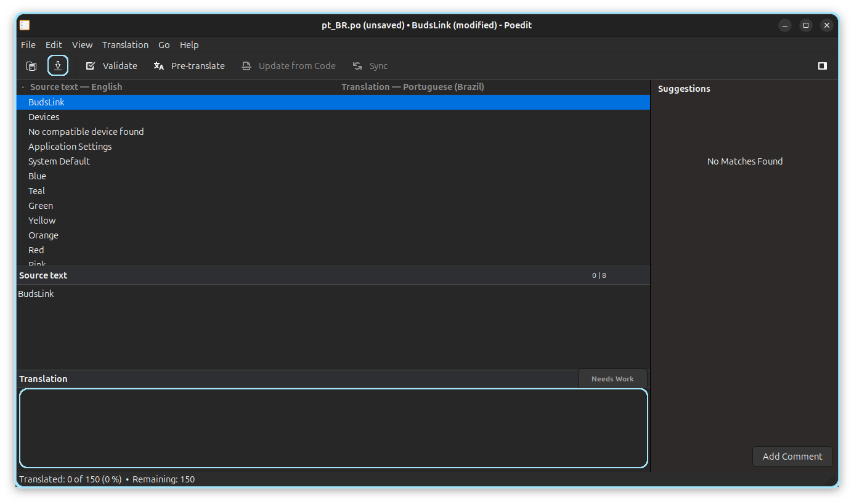The image size is (854, 504).
Task: Maximize the Poedit window
Action: [805, 25]
